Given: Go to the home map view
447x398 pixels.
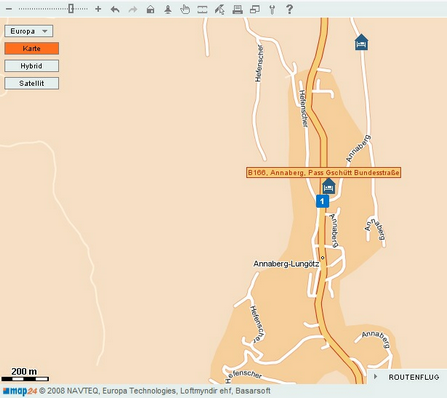Looking at the screenshot, I should tap(151, 9).
